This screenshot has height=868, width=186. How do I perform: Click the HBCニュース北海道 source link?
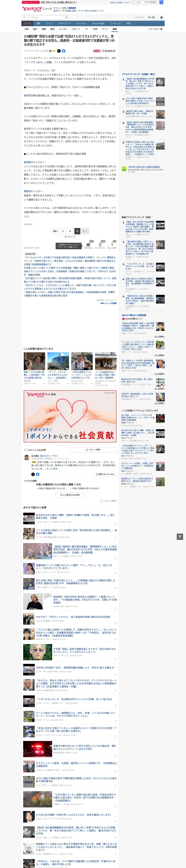click(x=108, y=303)
